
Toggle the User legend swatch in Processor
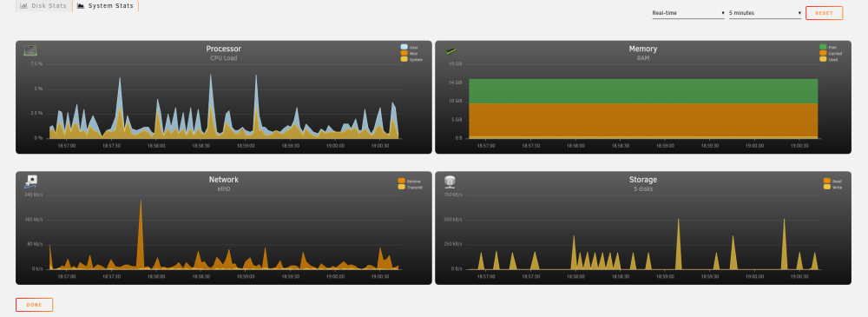(x=404, y=47)
